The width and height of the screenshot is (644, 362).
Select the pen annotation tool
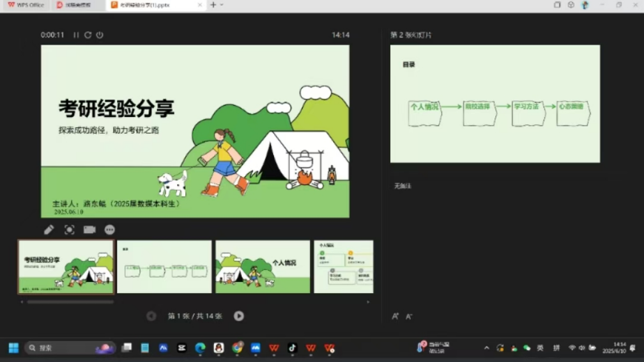pos(49,230)
